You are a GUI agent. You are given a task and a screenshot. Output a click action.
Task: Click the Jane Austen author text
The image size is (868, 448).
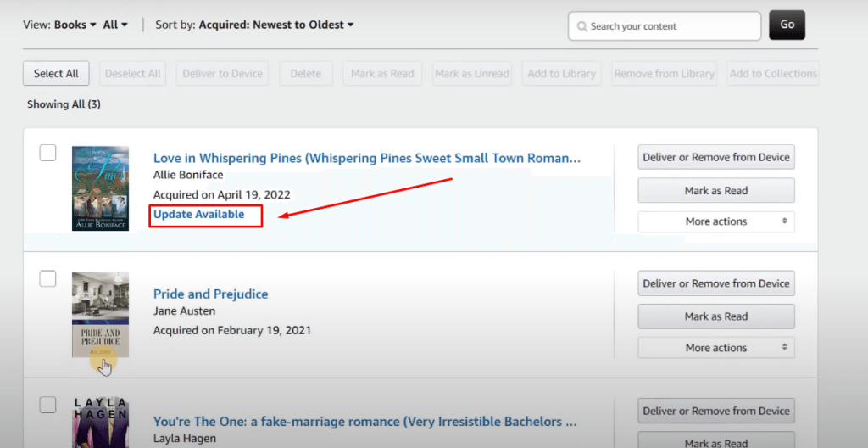184,311
